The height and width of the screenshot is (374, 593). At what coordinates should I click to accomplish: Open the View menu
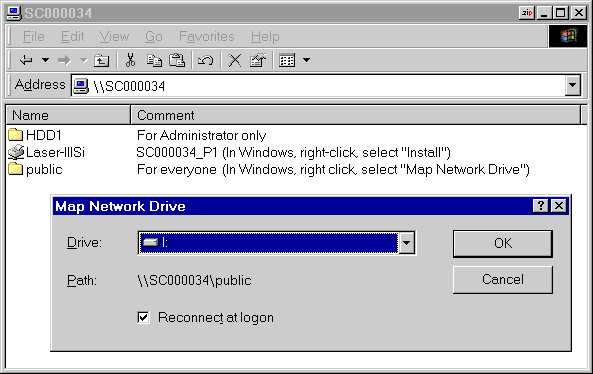[x=114, y=37]
